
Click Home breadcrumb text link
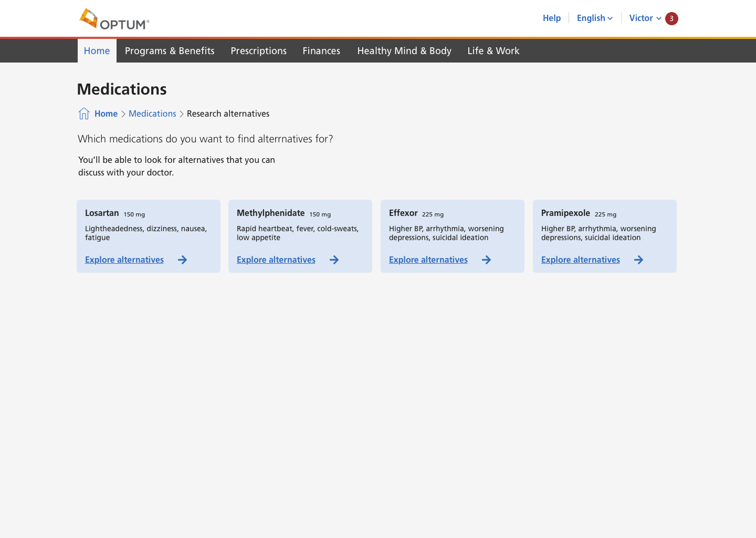(x=106, y=113)
